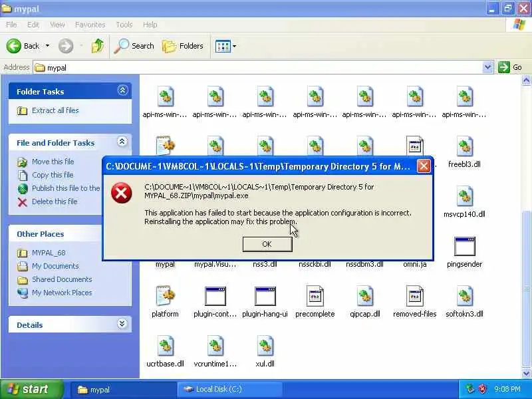Open the File menu

(x=11, y=25)
